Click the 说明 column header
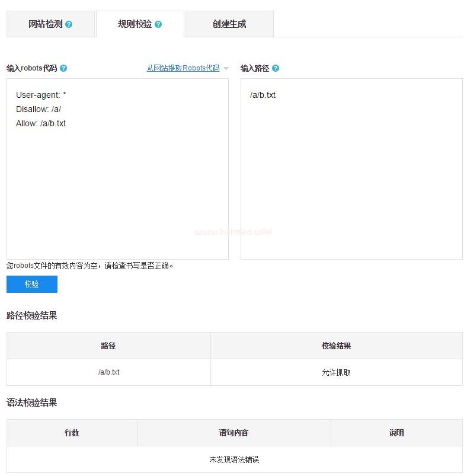 click(396, 433)
